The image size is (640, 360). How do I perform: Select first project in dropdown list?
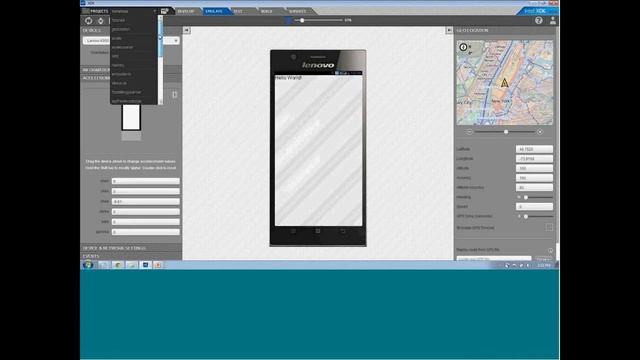[134, 20]
